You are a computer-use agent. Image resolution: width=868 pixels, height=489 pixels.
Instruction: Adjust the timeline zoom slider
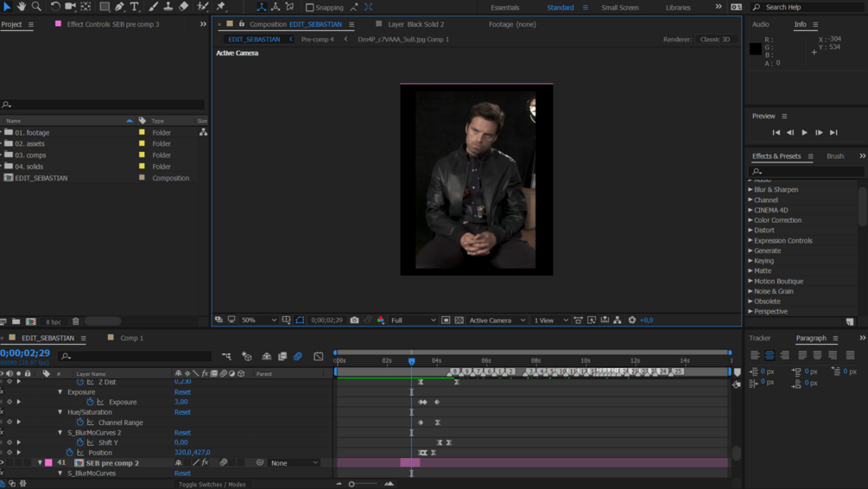pos(352,484)
